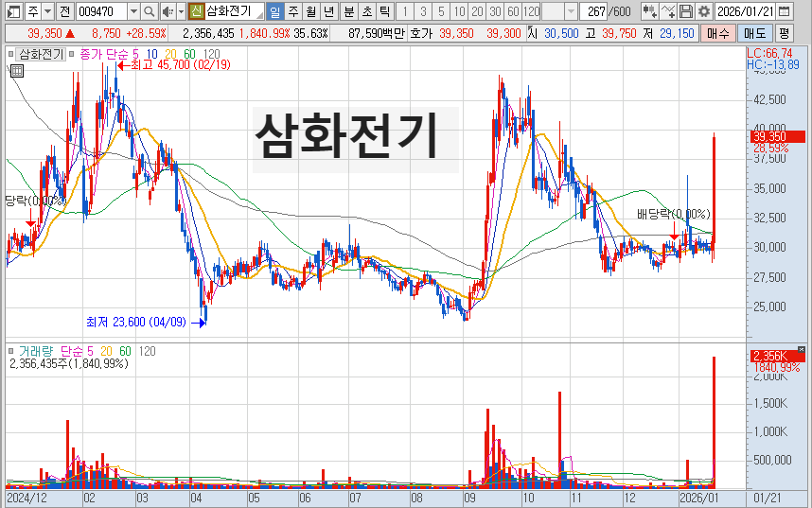Click the 시 open price 30,500
The width and height of the screenshot is (812, 508).
click(x=561, y=34)
